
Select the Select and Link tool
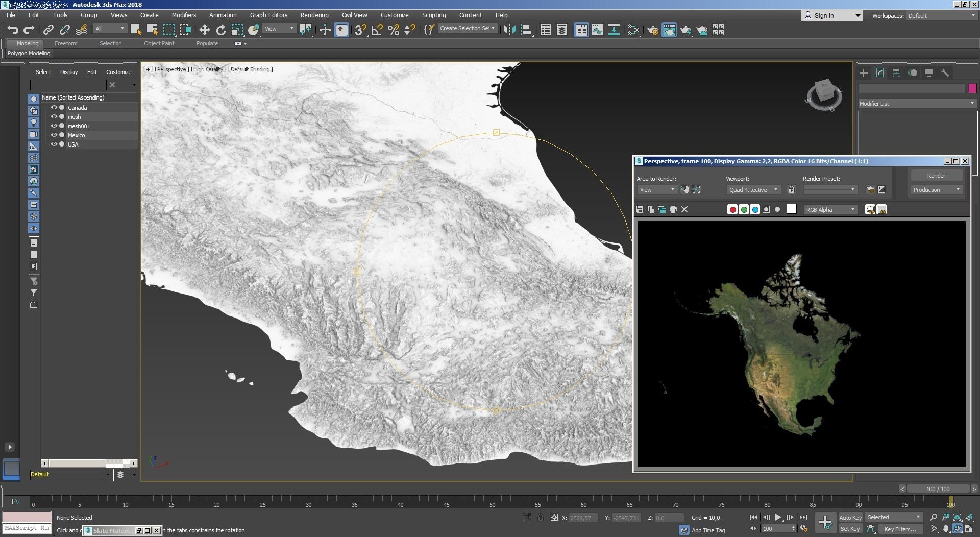(48, 30)
